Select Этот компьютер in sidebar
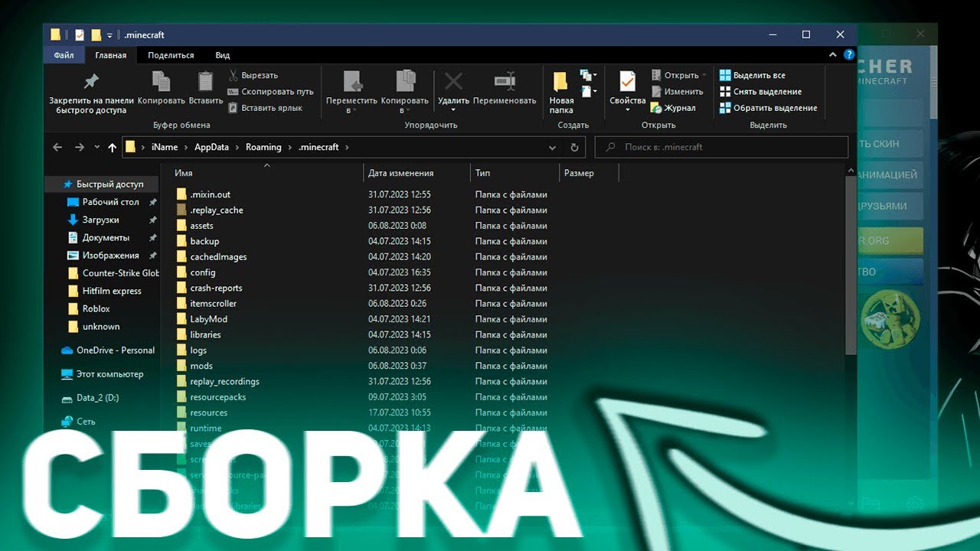Viewport: 980px width, 551px height. tap(102, 374)
